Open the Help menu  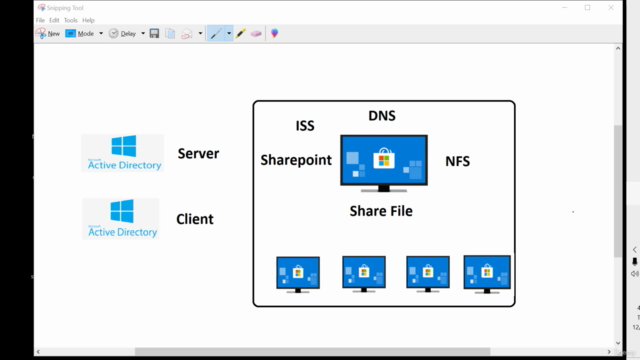pos(88,20)
